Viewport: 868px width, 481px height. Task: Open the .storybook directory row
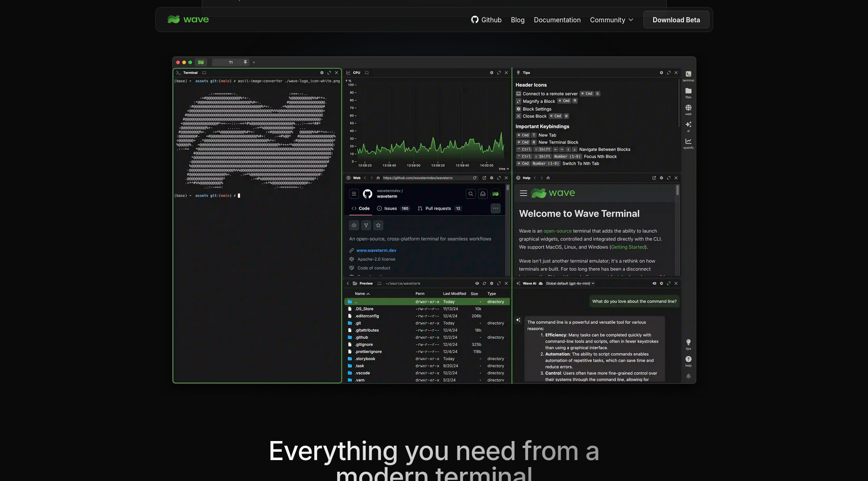427,358
